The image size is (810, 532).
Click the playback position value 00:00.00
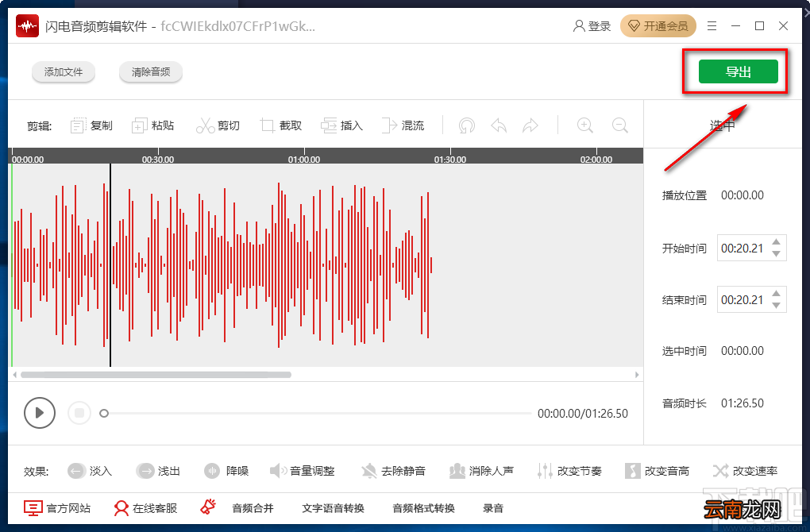(x=742, y=195)
